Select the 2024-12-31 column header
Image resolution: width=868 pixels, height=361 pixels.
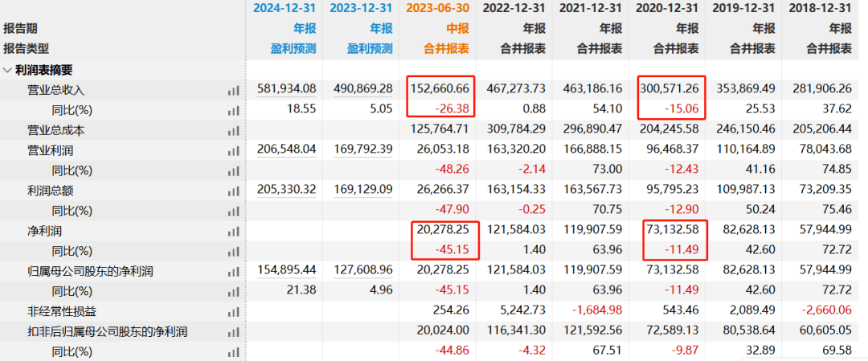(x=285, y=9)
